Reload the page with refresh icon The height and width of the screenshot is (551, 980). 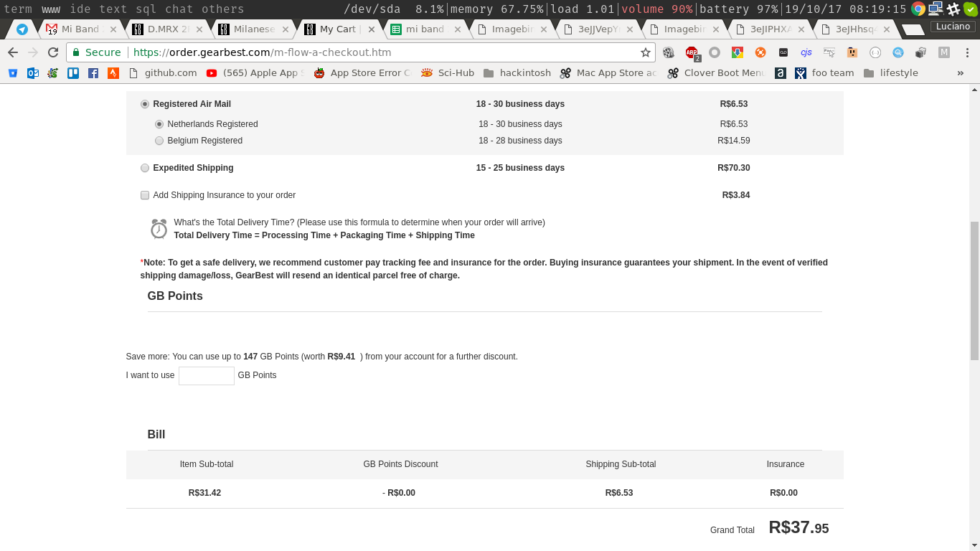point(53,52)
